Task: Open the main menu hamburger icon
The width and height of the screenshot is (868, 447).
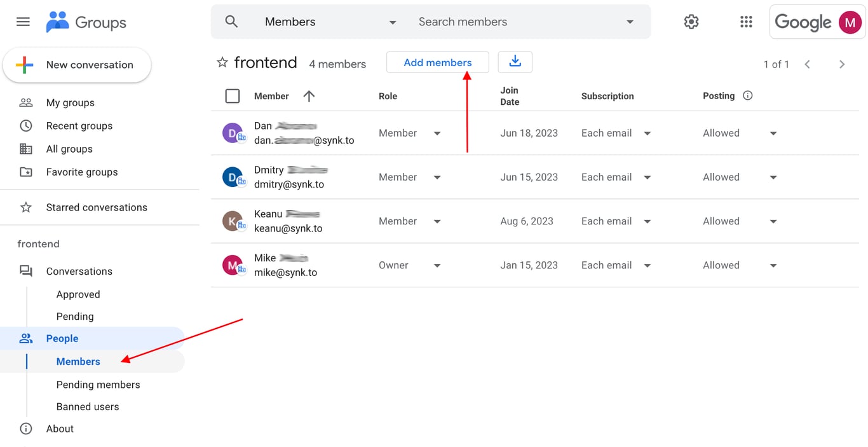Action: point(23,22)
